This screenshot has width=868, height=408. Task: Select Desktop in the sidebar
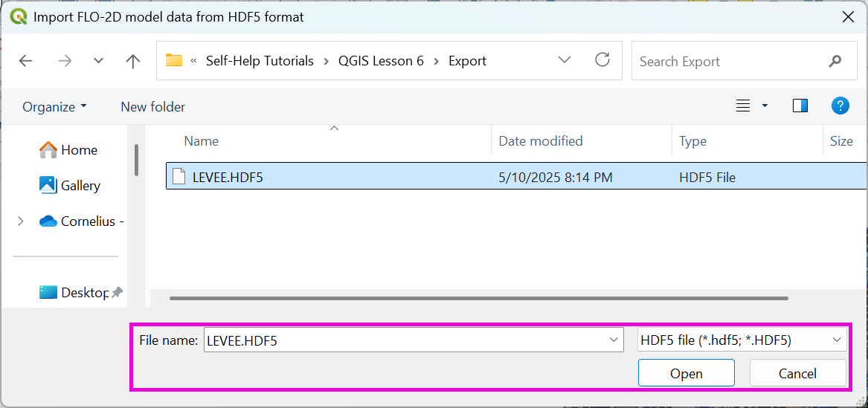coord(84,293)
